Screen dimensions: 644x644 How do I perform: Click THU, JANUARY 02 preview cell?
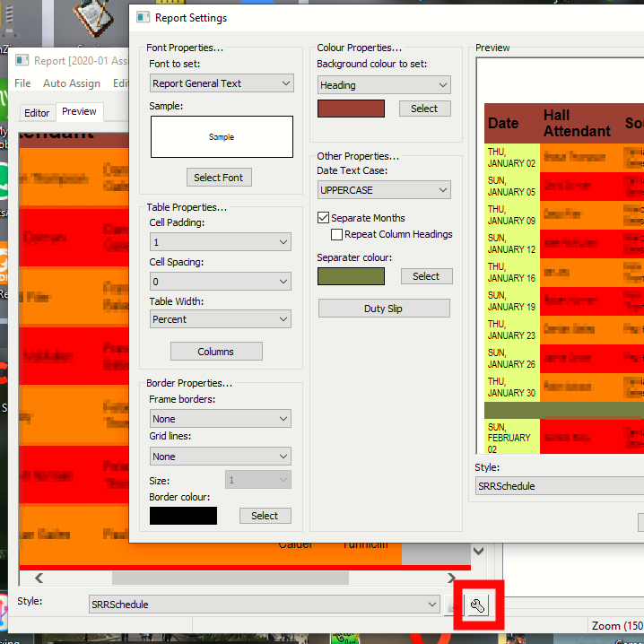(512, 158)
